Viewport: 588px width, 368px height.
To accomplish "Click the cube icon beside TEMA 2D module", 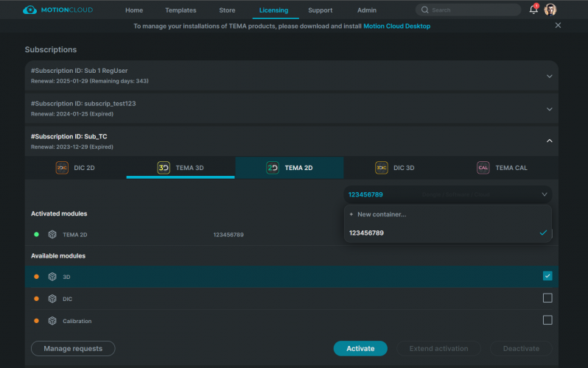I will tap(52, 235).
